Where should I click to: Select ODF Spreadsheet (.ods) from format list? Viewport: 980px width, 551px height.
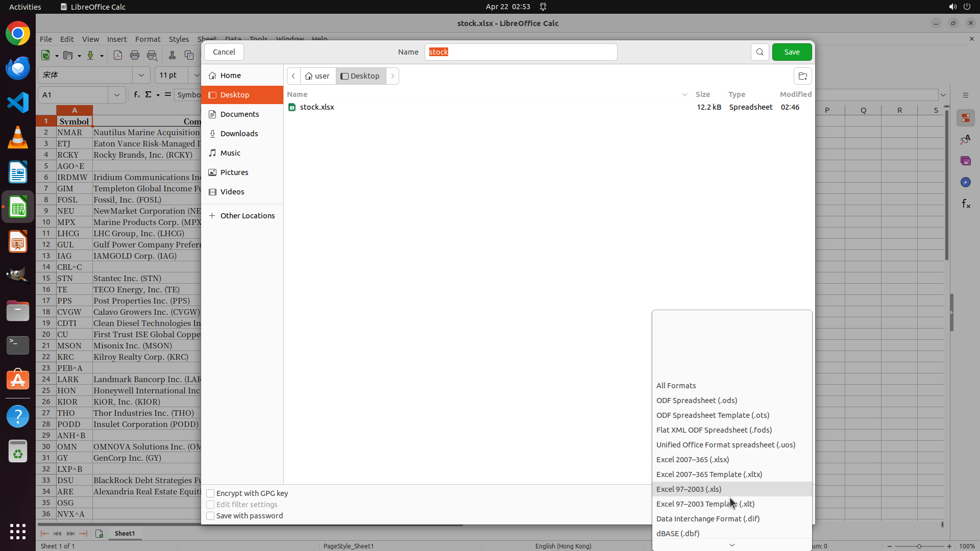[x=697, y=400]
